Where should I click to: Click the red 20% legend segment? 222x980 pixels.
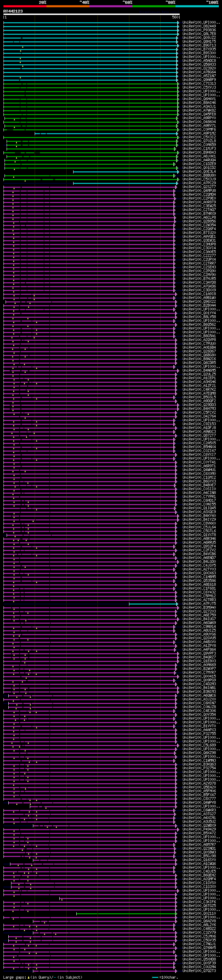(25, 6)
